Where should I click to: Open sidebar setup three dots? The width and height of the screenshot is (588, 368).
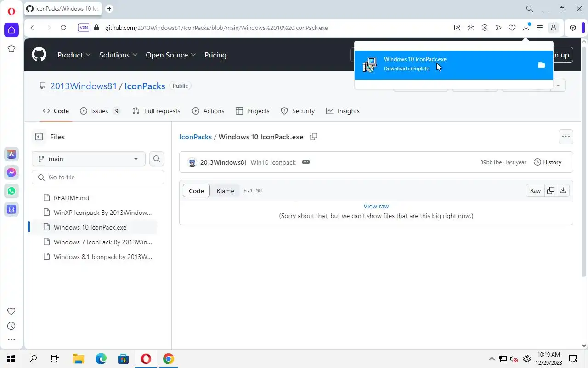[11, 339]
